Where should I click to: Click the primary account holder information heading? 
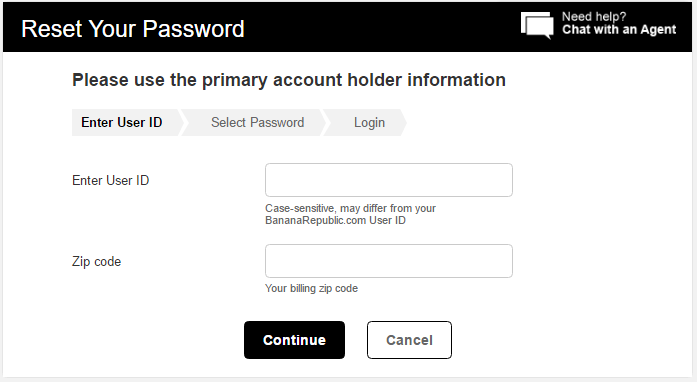point(289,80)
